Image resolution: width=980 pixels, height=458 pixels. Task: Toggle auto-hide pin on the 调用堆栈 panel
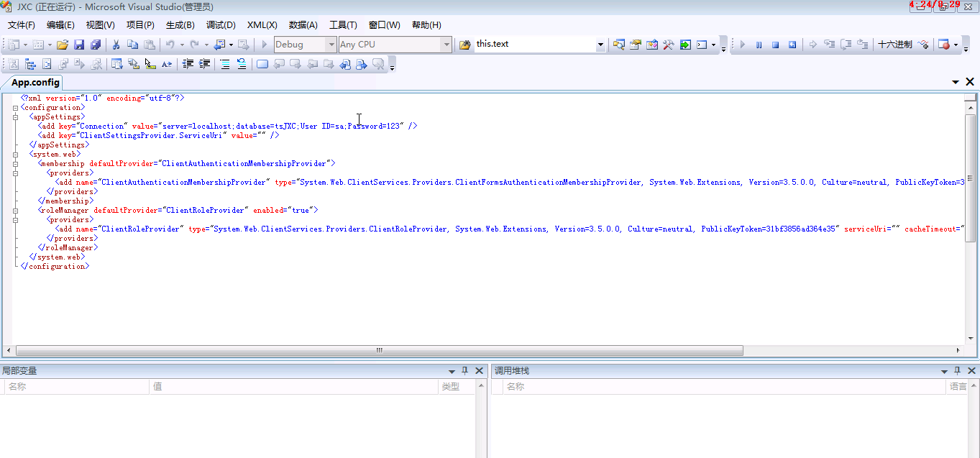[957, 371]
